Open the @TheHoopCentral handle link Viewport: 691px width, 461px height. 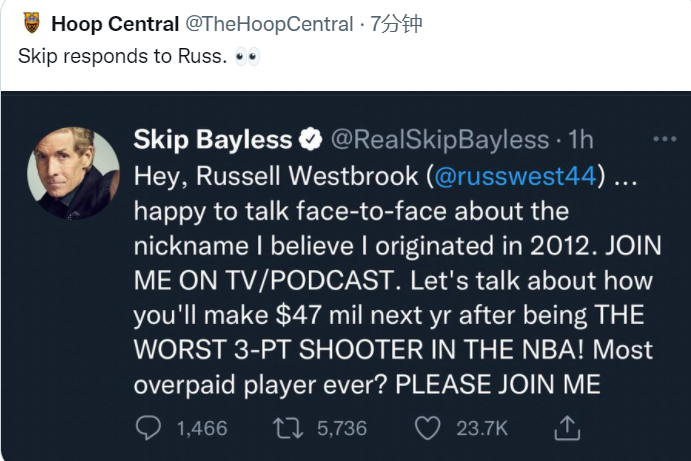click(x=269, y=24)
